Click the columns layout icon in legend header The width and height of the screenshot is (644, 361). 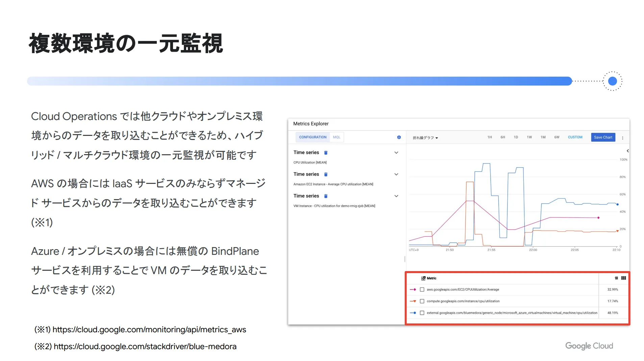point(623,278)
